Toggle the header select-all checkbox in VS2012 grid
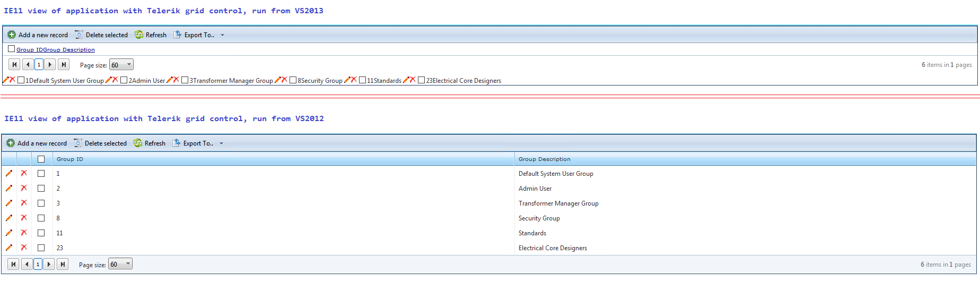The height and width of the screenshot is (281, 980). coord(41,159)
